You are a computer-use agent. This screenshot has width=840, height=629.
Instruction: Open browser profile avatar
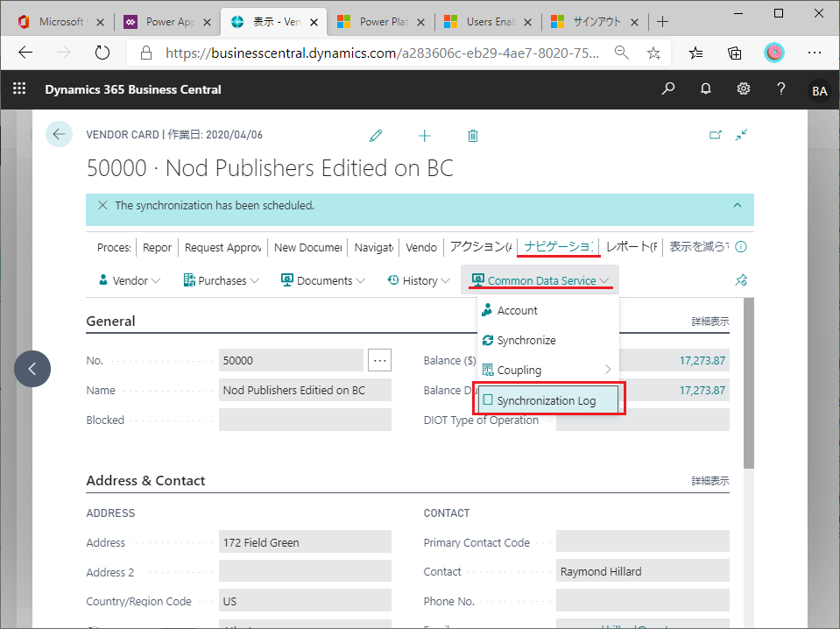coord(774,53)
